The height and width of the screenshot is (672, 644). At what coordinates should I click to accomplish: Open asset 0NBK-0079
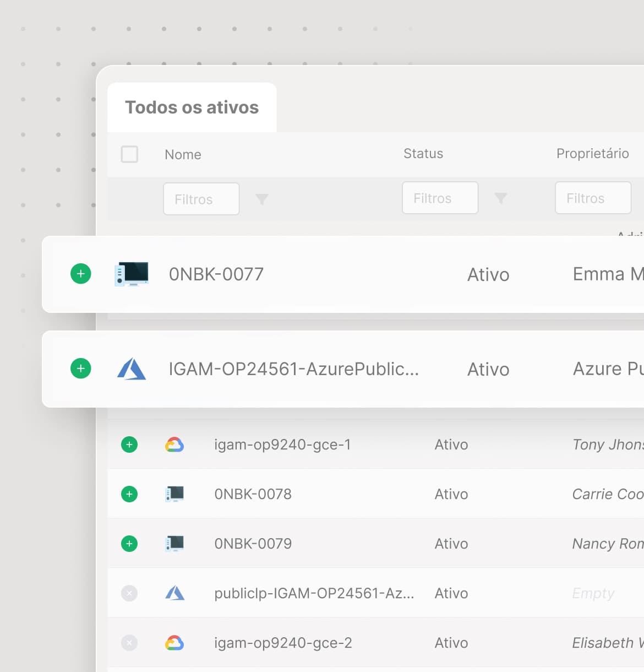click(253, 544)
